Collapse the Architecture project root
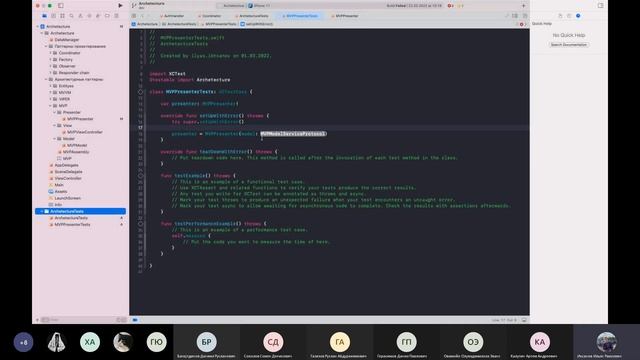This screenshot has height=360, width=640. point(38,27)
